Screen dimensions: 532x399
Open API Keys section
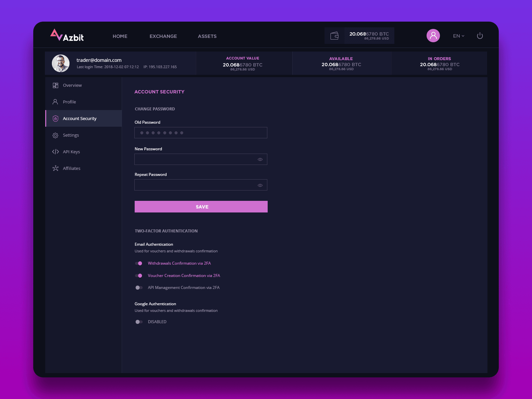click(x=71, y=152)
